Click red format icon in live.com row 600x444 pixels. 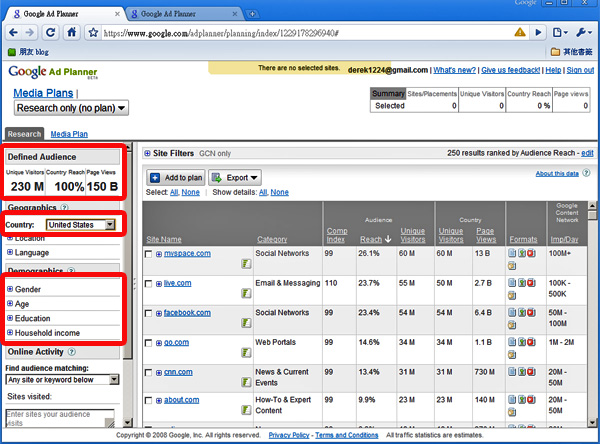tap(531, 283)
